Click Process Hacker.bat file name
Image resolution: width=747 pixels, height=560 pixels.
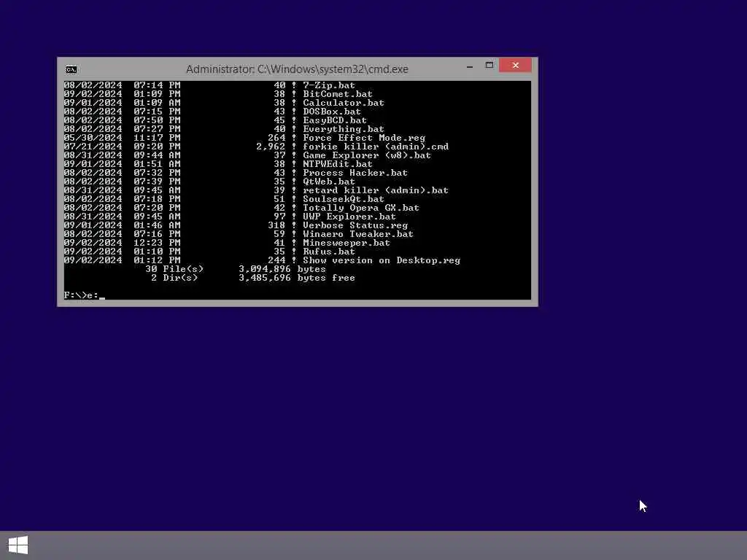point(355,173)
